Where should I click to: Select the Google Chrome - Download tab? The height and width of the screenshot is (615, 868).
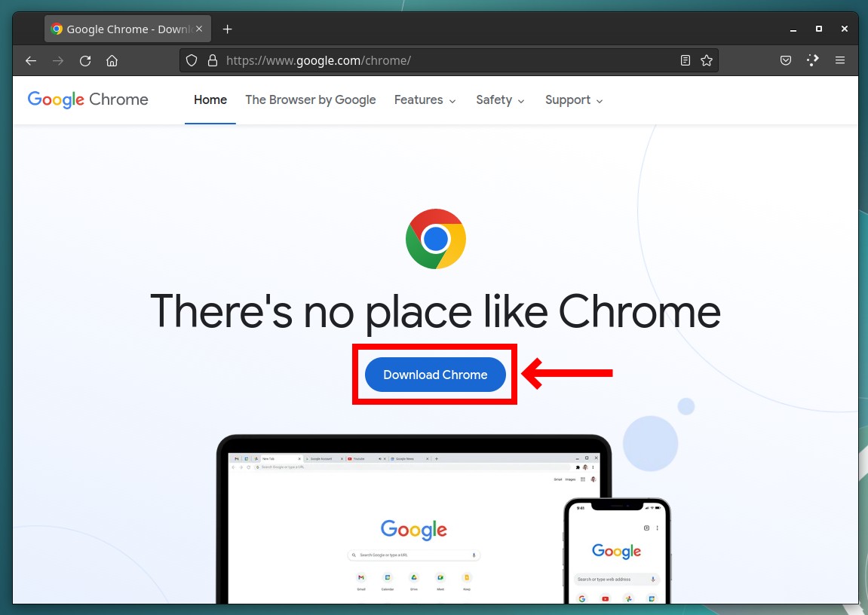pyautogui.click(x=128, y=29)
